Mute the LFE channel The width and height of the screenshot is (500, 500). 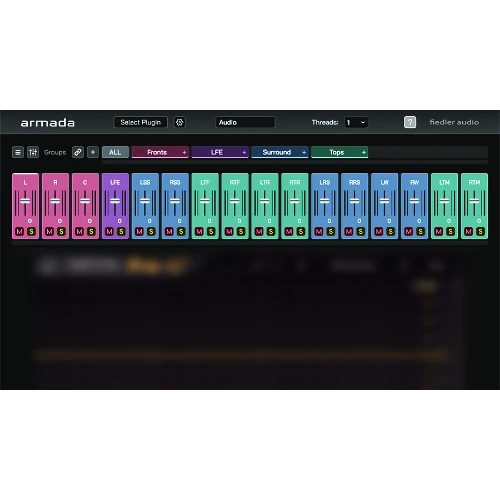click(x=109, y=231)
